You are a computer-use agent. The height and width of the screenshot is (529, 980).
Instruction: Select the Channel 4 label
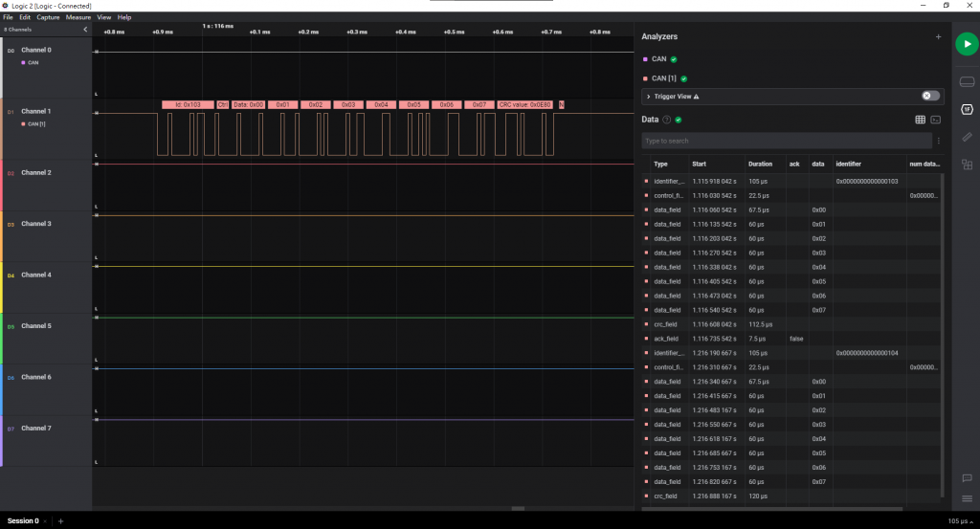pos(36,275)
